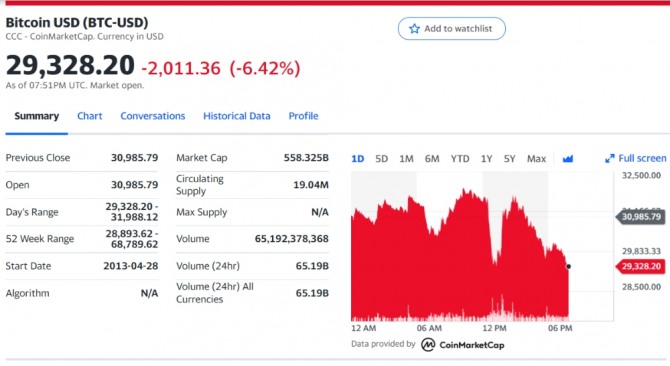Click the star icon in Add to watchlist
Screen dimensions: 670x366
coord(414,29)
